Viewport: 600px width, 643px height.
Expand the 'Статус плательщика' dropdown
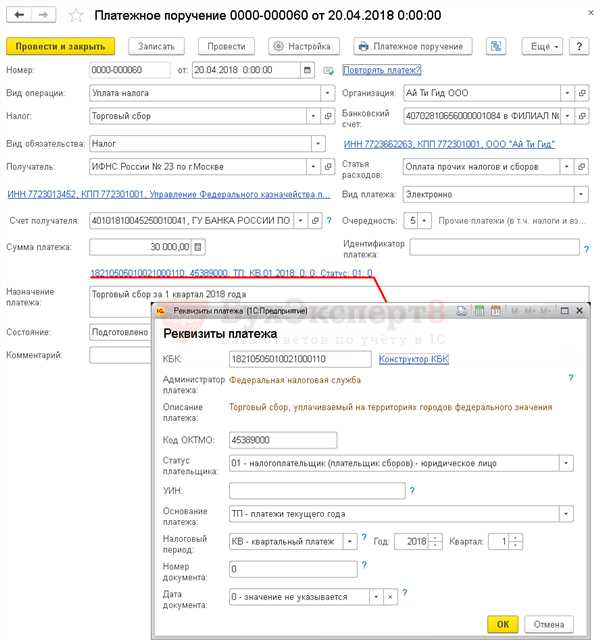[x=566, y=463]
